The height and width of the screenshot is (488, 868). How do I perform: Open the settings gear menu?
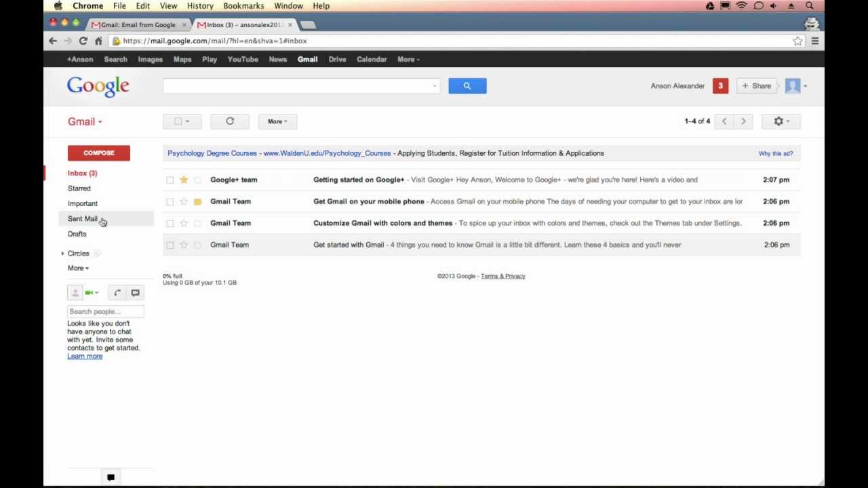tap(781, 121)
